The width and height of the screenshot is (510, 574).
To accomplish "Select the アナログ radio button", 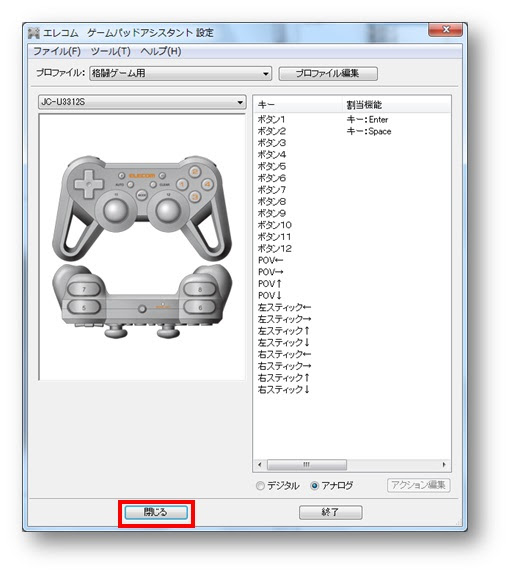I will click(331, 486).
